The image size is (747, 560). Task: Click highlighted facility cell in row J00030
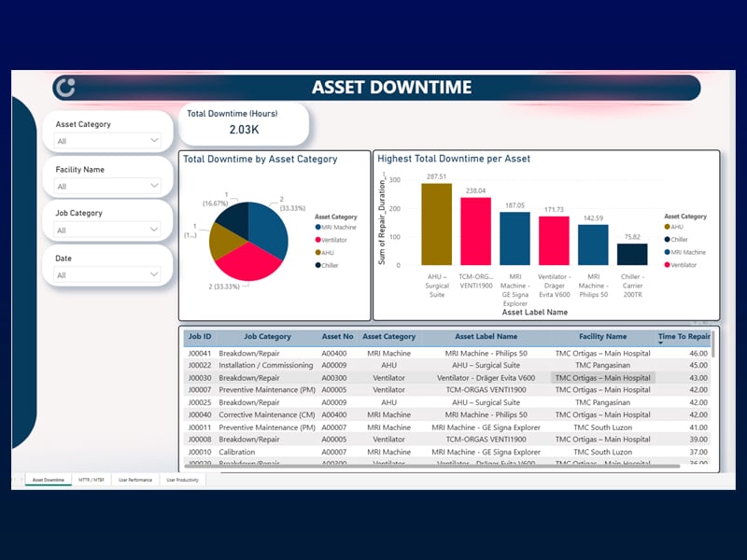click(x=602, y=378)
